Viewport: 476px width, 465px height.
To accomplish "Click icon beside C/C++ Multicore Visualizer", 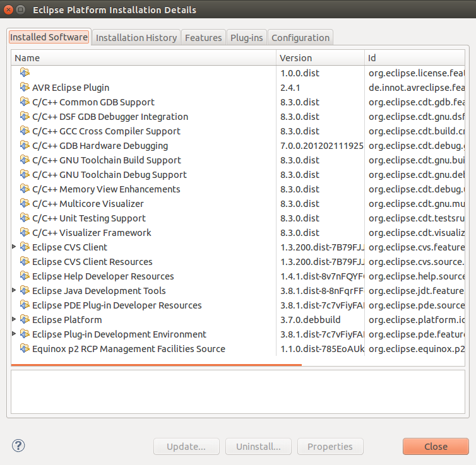I will [25, 204].
